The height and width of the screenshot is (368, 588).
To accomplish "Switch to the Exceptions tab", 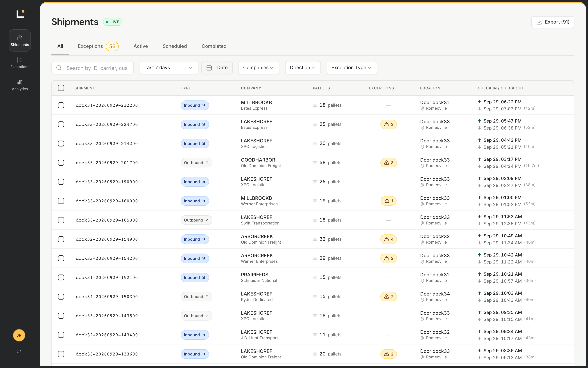I will (98, 46).
